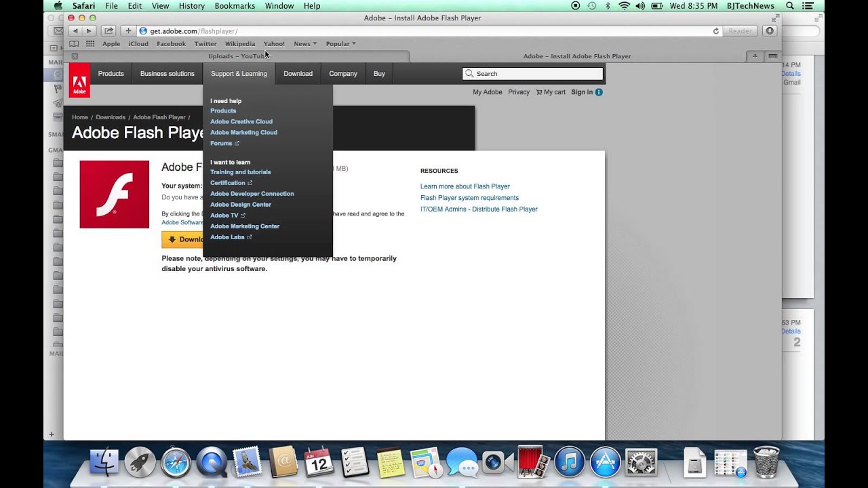Click the blue info icon beside Sign in
The width and height of the screenshot is (868, 488).
tap(599, 92)
